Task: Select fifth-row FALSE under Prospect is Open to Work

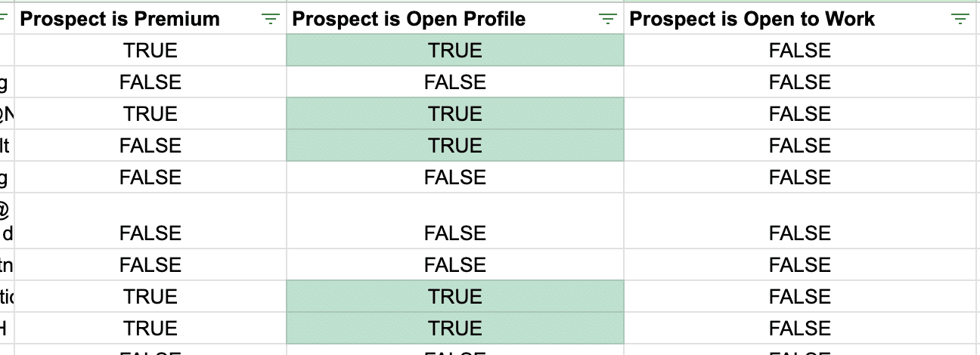Action: 799,177
